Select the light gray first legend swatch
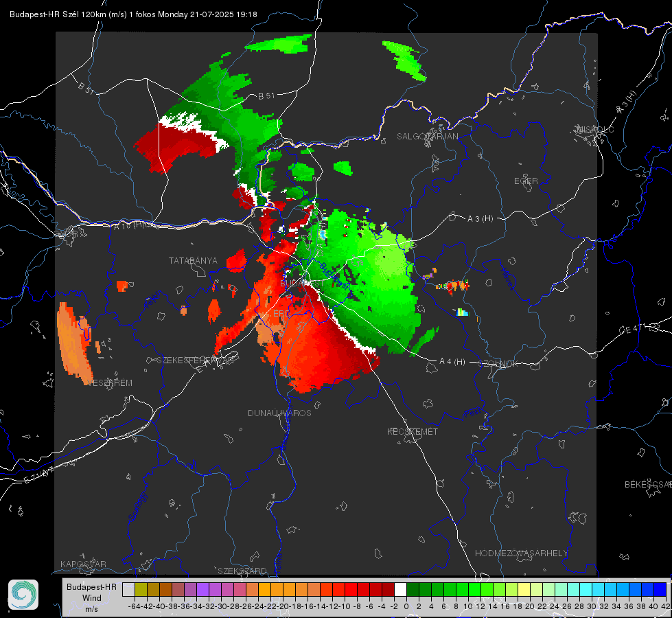The height and width of the screenshot is (618, 672). coord(128,590)
